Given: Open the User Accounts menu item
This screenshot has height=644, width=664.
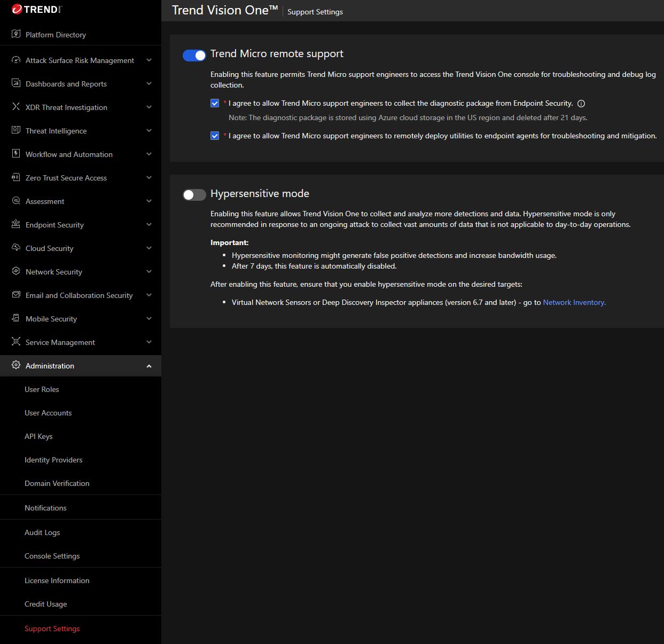Looking at the screenshot, I should pos(48,413).
